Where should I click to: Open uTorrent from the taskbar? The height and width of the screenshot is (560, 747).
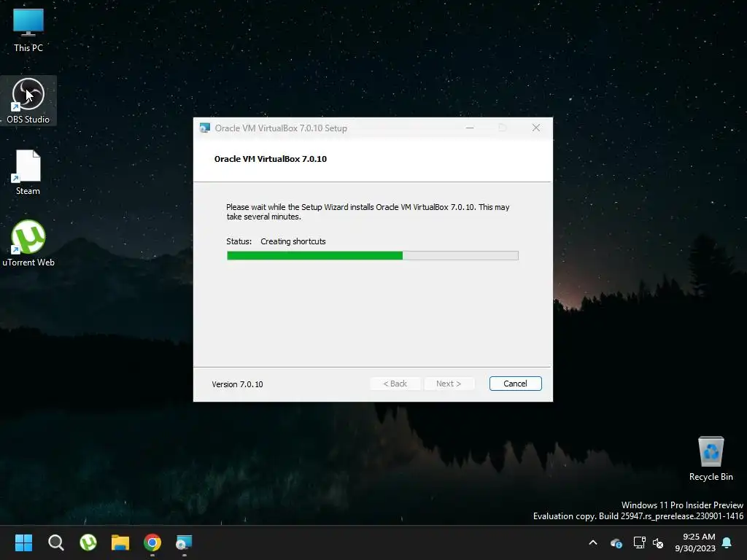(88, 542)
